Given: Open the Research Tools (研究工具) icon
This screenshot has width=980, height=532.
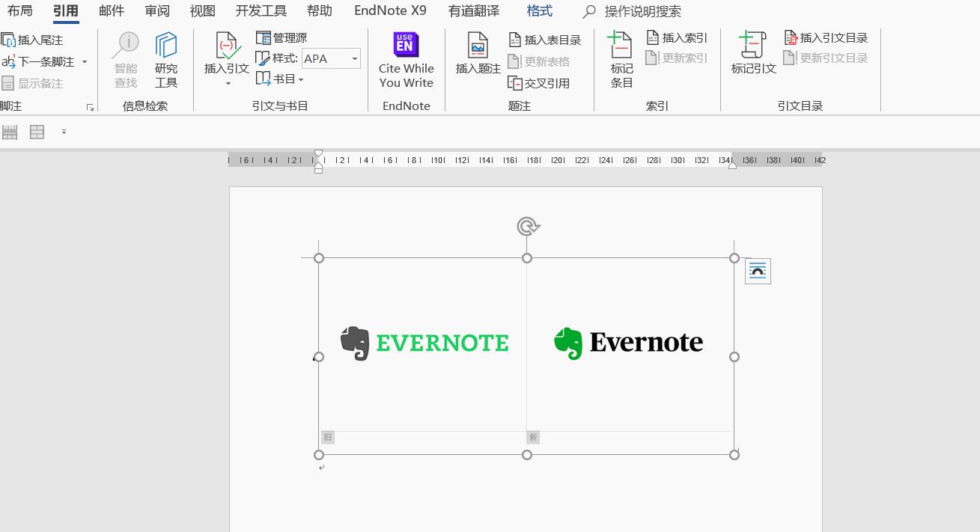Looking at the screenshot, I should 165,46.
